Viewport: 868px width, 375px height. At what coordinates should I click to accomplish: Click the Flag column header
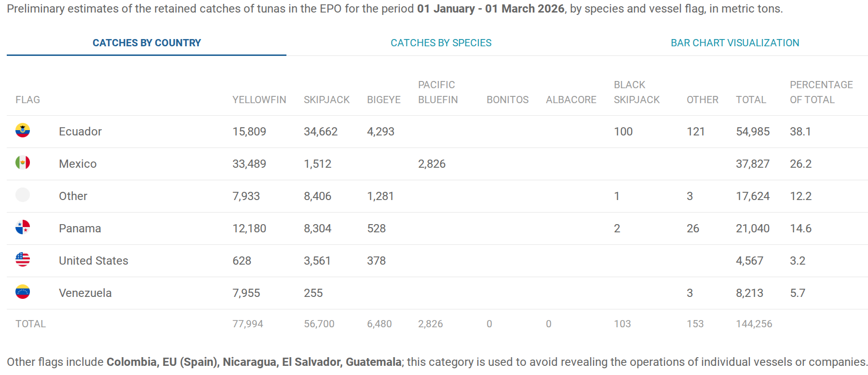27,100
